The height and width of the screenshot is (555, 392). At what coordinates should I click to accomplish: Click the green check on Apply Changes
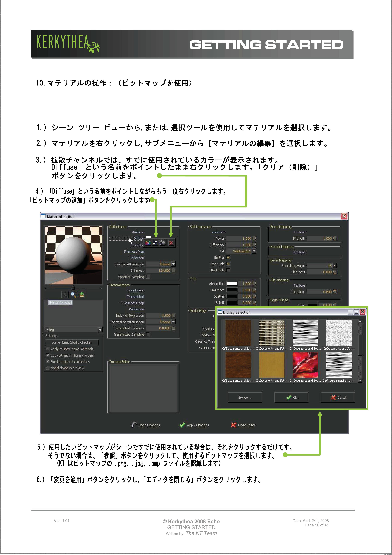[182, 425]
